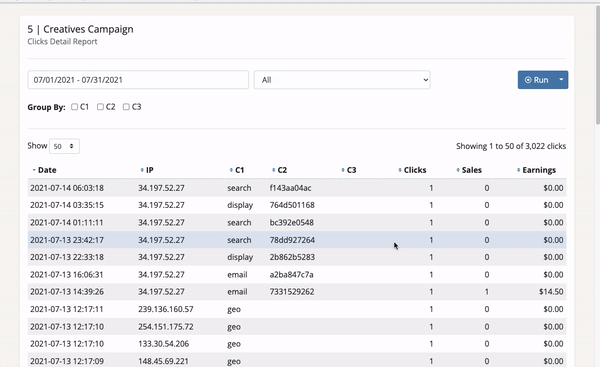Run the clicks report
This screenshot has height=367, width=600.
(536, 80)
